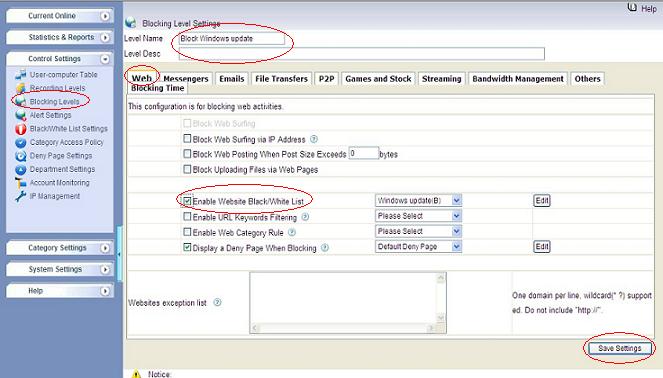Click Edit beside Windows update(B) list

pyautogui.click(x=542, y=200)
